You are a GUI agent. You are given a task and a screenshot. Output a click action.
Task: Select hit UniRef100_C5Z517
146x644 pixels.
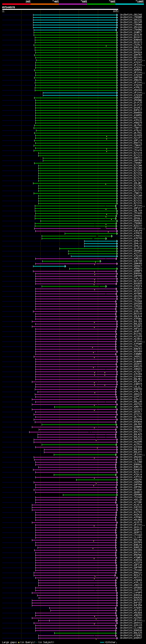pos(131,45)
